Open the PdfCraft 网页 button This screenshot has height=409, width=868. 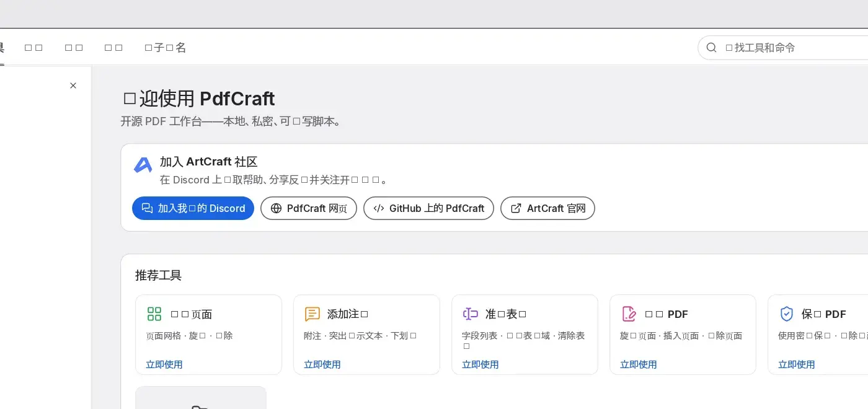point(309,208)
